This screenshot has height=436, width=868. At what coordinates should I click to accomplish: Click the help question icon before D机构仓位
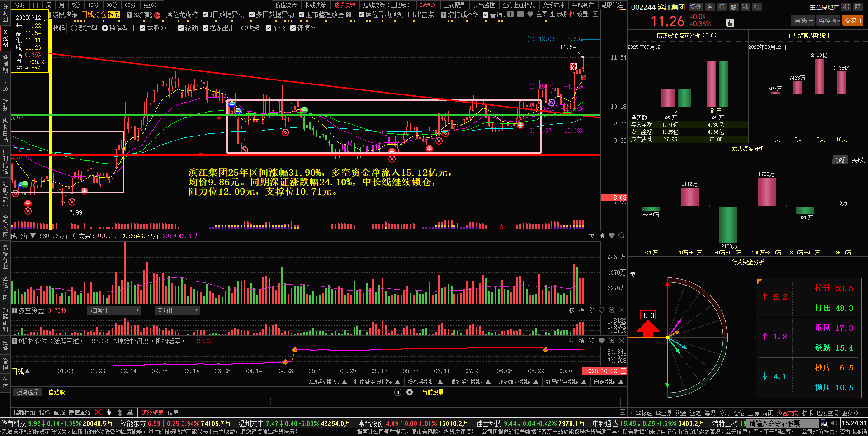point(14,341)
